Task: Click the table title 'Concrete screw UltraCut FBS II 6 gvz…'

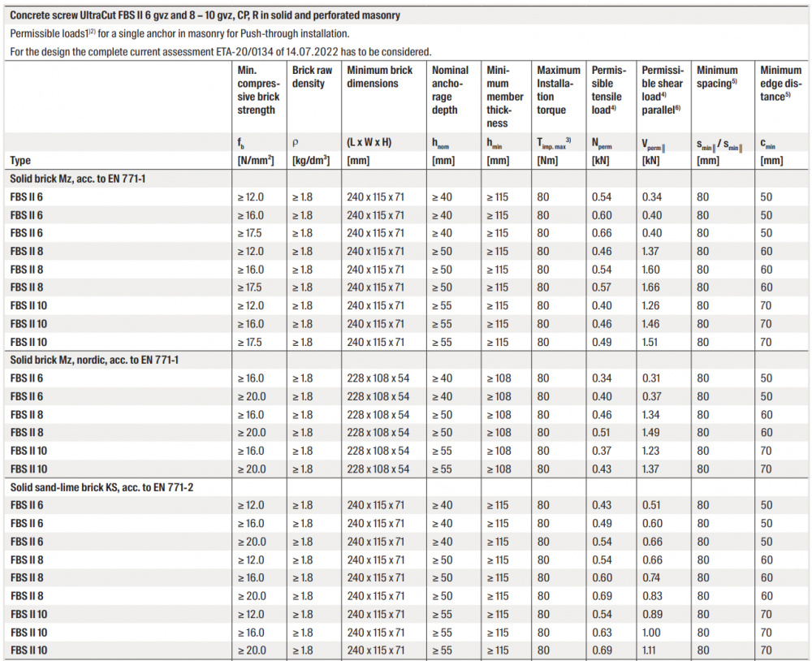Action: (x=205, y=15)
